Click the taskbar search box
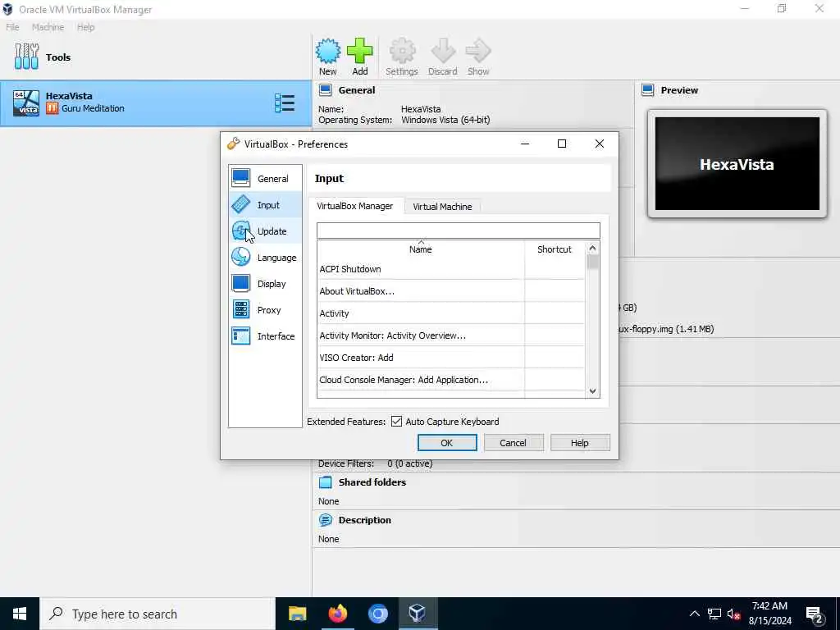The image size is (840, 630). [x=157, y=614]
